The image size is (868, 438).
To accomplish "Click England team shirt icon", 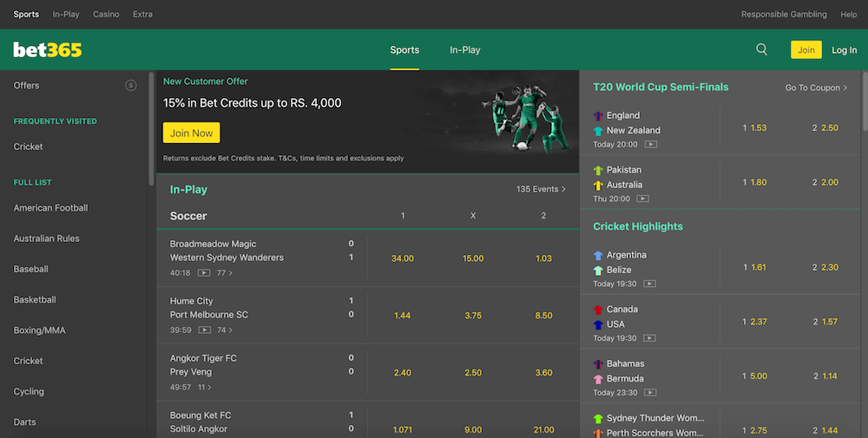I will pyautogui.click(x=598, y=116).
